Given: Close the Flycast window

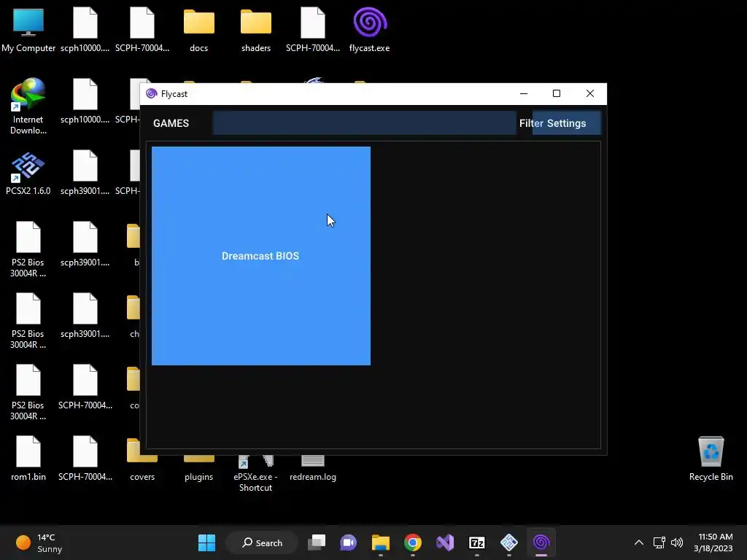Looking at the screenshot, I should (x=589, y=94).
